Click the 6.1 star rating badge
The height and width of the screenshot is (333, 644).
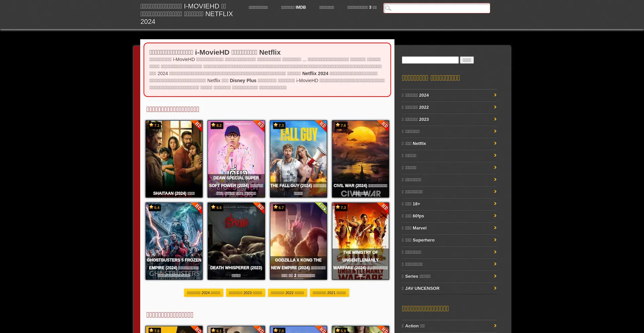point(216,330)
